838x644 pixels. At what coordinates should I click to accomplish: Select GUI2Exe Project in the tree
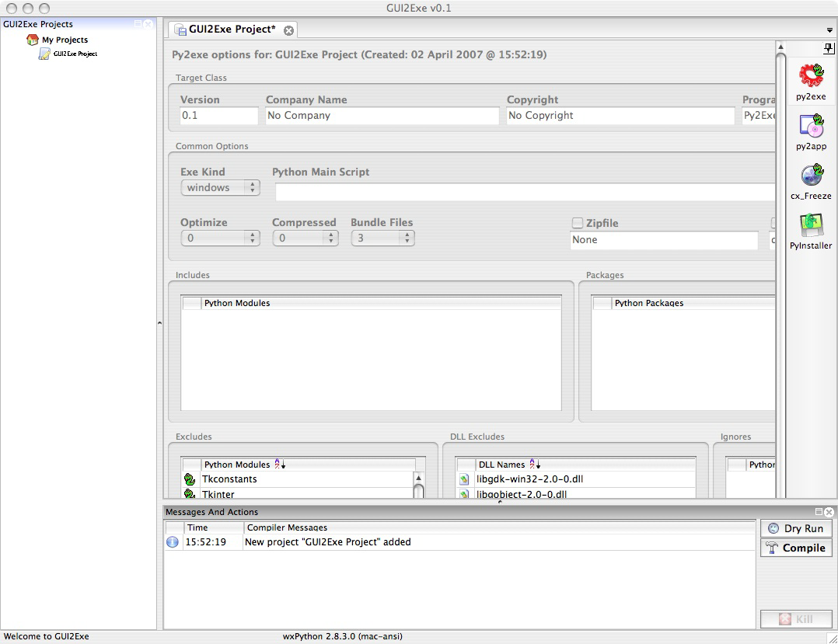coord(75,54)
